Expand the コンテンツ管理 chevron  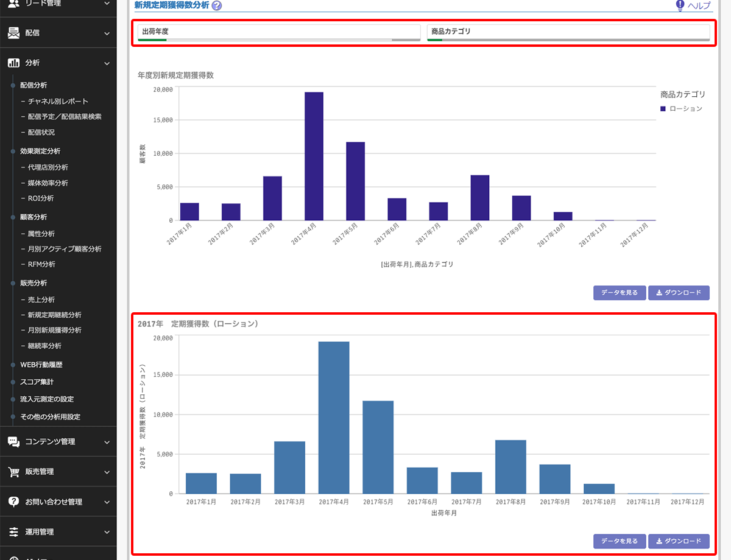[107, 442]
